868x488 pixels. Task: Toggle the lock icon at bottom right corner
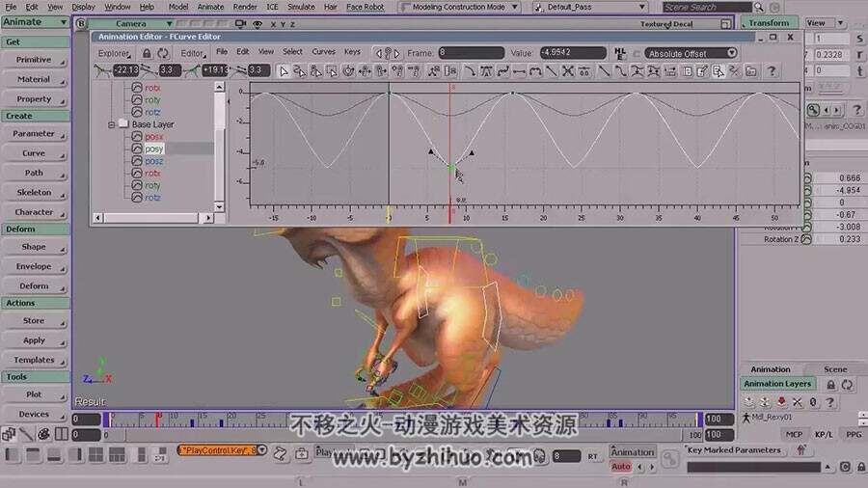coord(861,467)
